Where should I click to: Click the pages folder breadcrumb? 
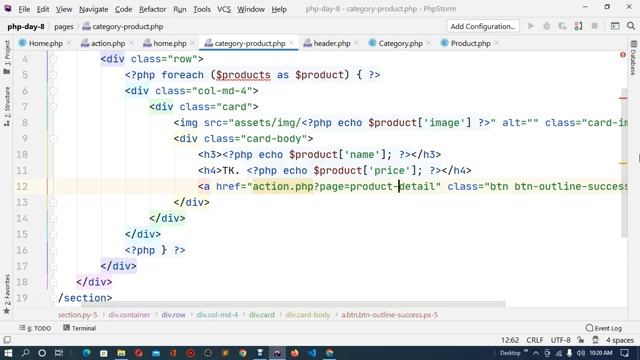coord(64,27)
